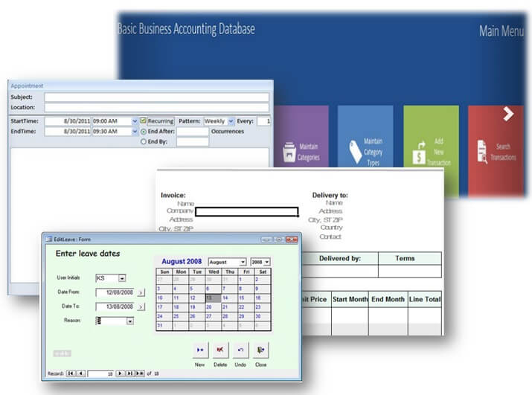Screen dimensions: 532x395
Task: Open the Maintain Categories tile
Action: [301, 136]
